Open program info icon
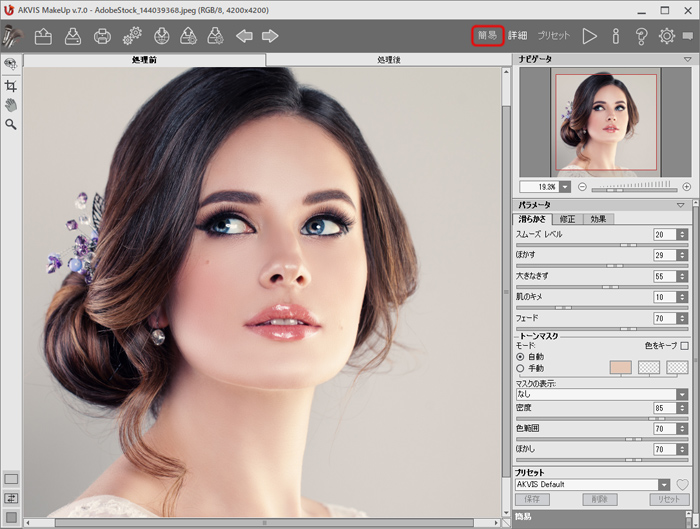Viewport: 700px width, 529px height. pyautogui.click(x=616, y=36)
